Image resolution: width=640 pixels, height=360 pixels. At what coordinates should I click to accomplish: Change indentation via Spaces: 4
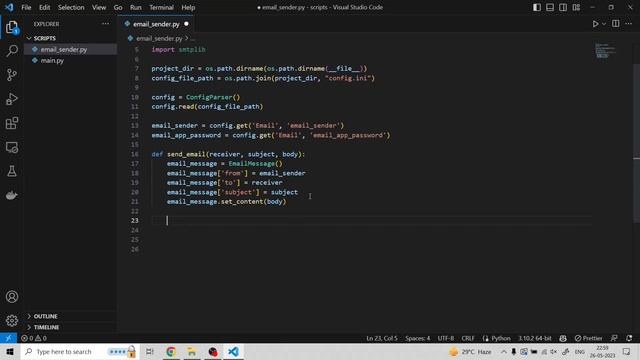pos(418,338)
